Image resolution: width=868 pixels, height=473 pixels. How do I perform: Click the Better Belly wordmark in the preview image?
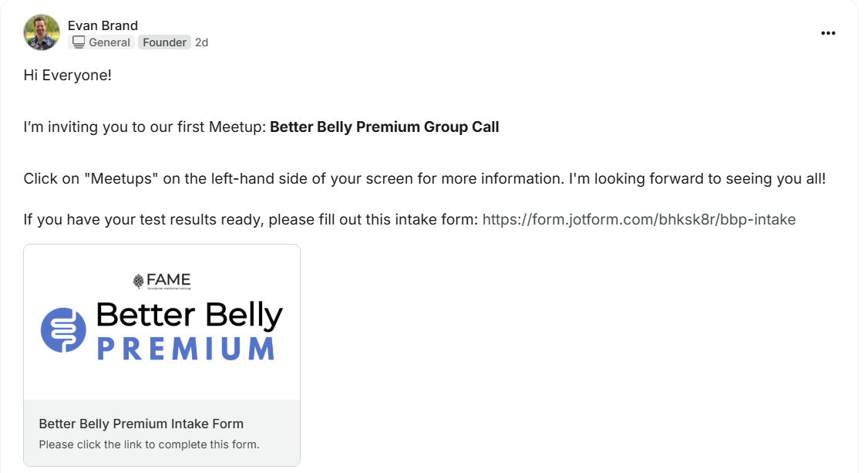pyautogui.click(x=189, y=315)
